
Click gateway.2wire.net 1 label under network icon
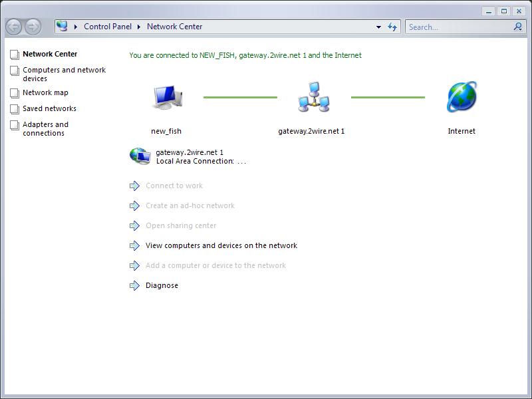[311, 131]
